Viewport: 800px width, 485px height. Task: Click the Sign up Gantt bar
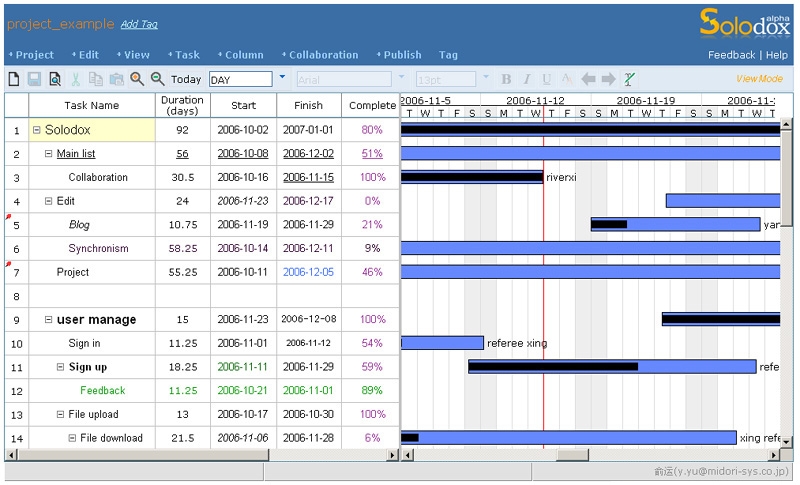(x=612, y=367)
